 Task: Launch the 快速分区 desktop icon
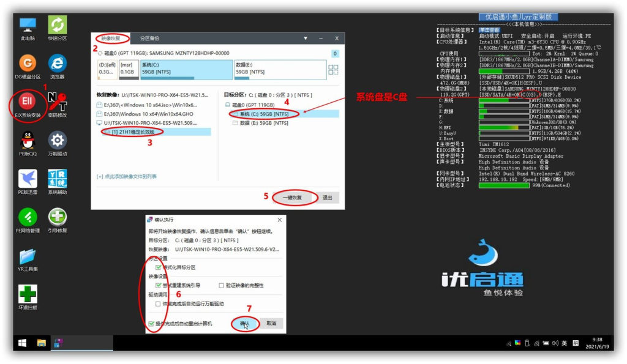point(57,28)
